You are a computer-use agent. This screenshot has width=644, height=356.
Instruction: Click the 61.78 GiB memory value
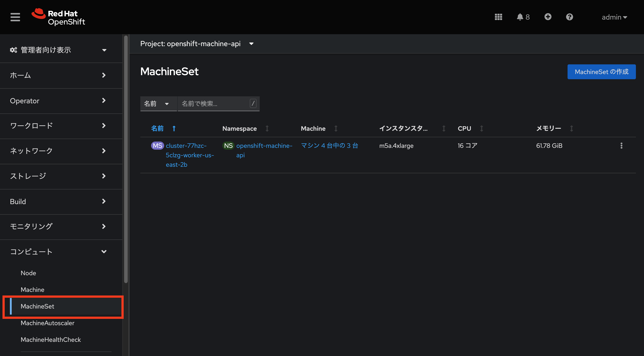click(x=549, y=146)
